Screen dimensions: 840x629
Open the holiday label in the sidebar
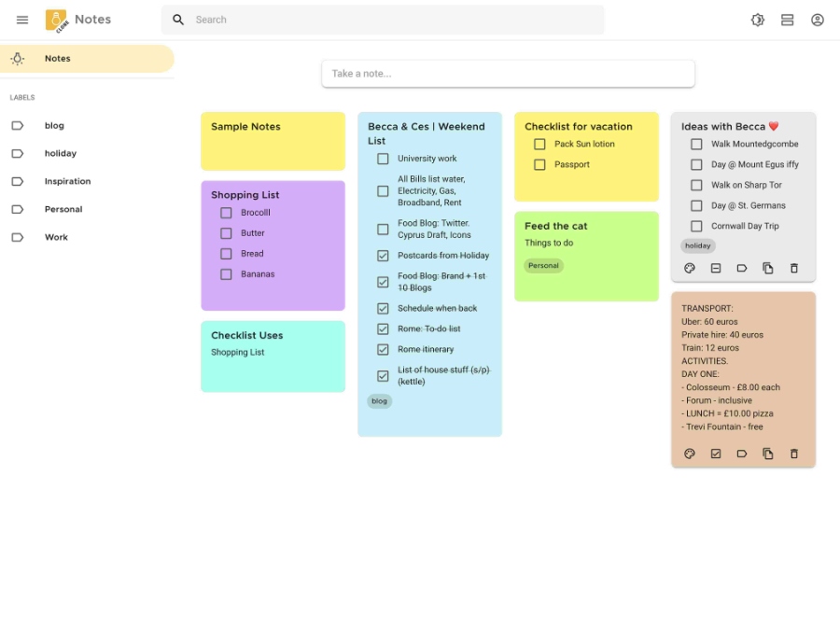[x=60, y=153]
